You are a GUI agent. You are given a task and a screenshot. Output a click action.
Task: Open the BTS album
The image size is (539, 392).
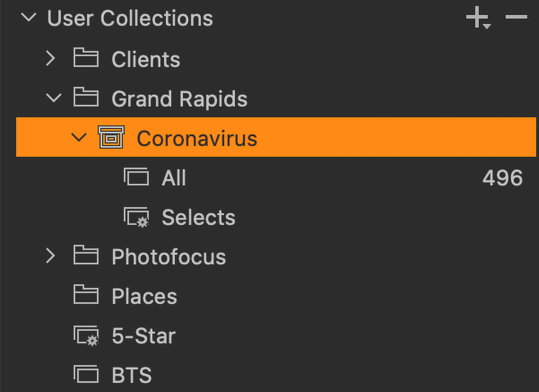point(132,375)
